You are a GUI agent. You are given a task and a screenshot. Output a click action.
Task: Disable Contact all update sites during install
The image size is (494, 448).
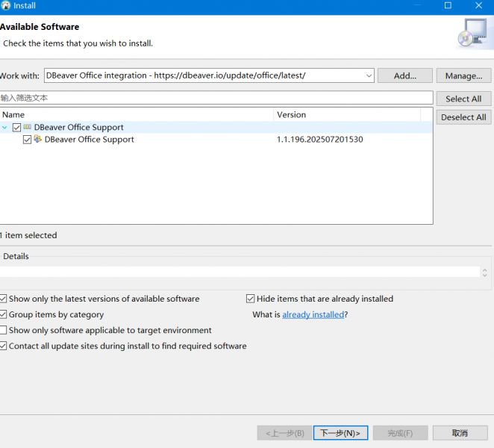4,346
